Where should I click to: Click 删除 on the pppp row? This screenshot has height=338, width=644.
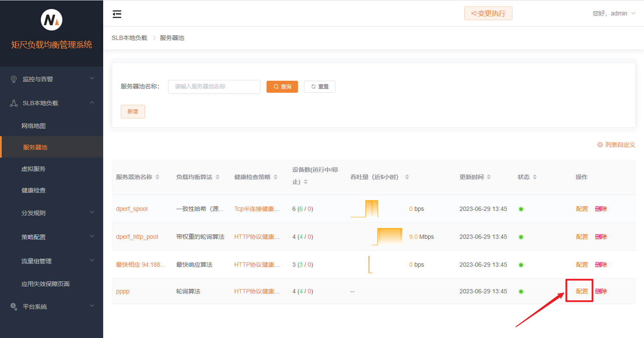pyautogui.click(x=601, y=291)
